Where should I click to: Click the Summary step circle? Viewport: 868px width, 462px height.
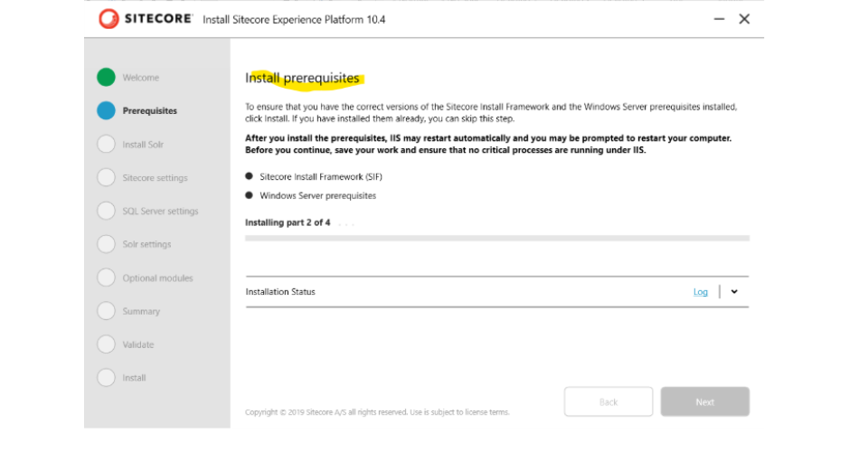pyautogui.click(x=106, y=311)
